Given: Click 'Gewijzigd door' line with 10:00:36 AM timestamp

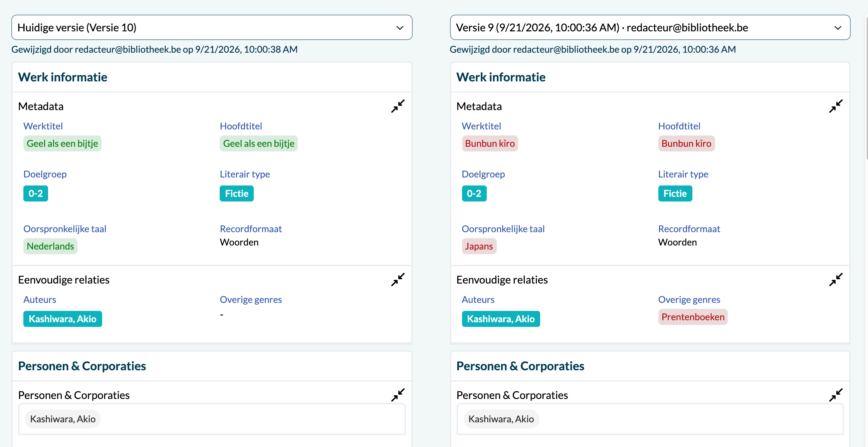Looking at the screenshot, I should click(593, 49).
